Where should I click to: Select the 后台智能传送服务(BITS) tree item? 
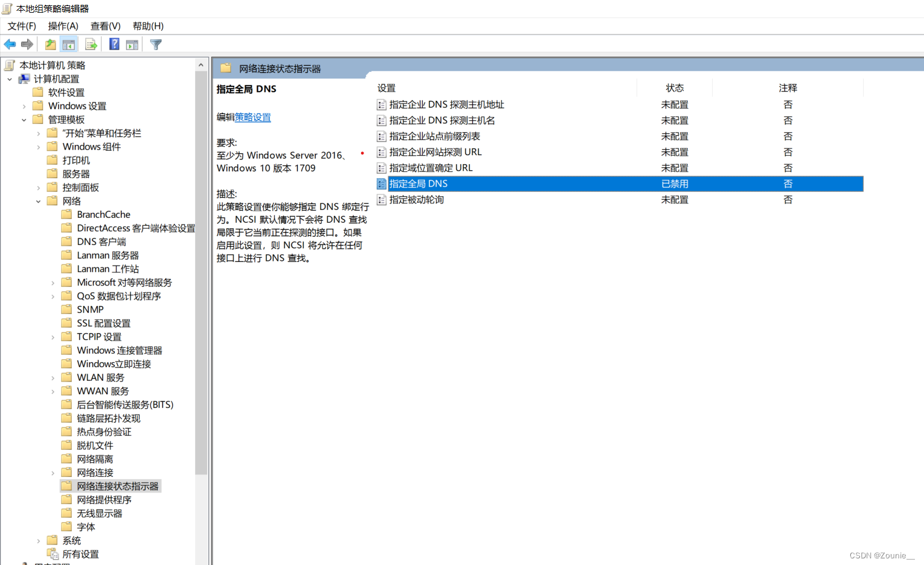coord(125,405)
